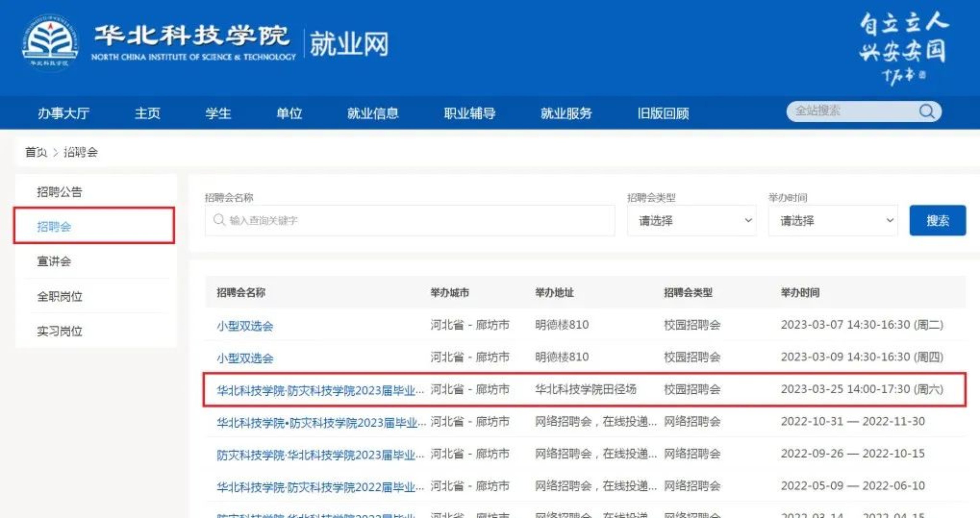Switch to 宣讲会 in the sidebar
The height and width of the screenshot is (518, 980).
[54, 261]
